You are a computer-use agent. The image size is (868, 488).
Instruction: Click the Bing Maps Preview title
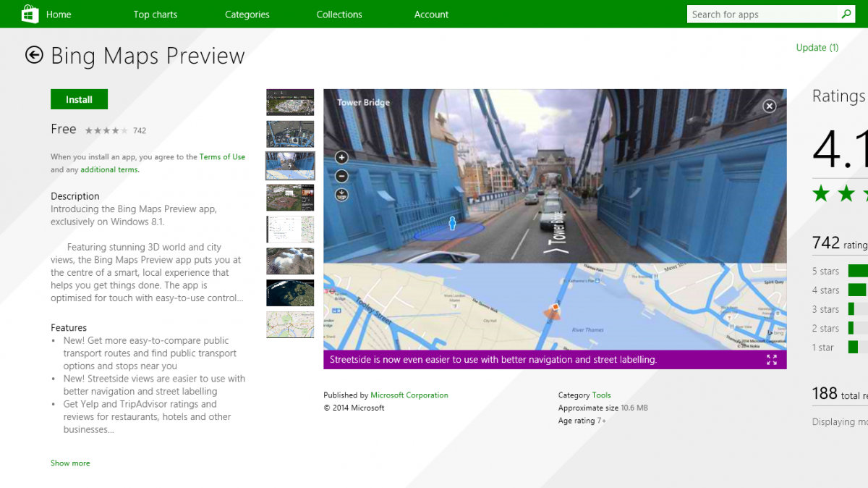click(148, 56)
